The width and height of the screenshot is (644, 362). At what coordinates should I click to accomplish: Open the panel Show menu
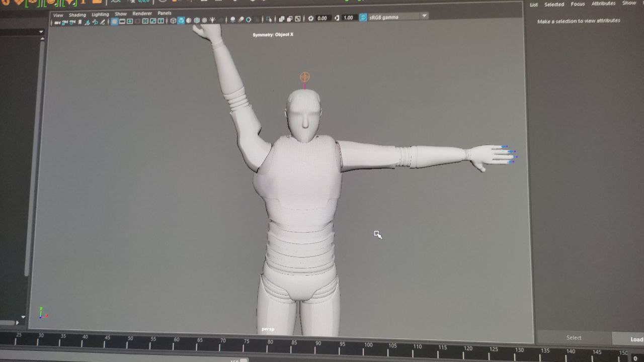121,14
